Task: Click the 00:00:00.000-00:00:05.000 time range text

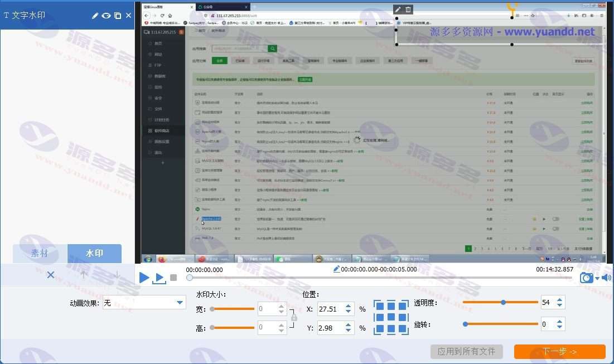Action: coord(379,269)
